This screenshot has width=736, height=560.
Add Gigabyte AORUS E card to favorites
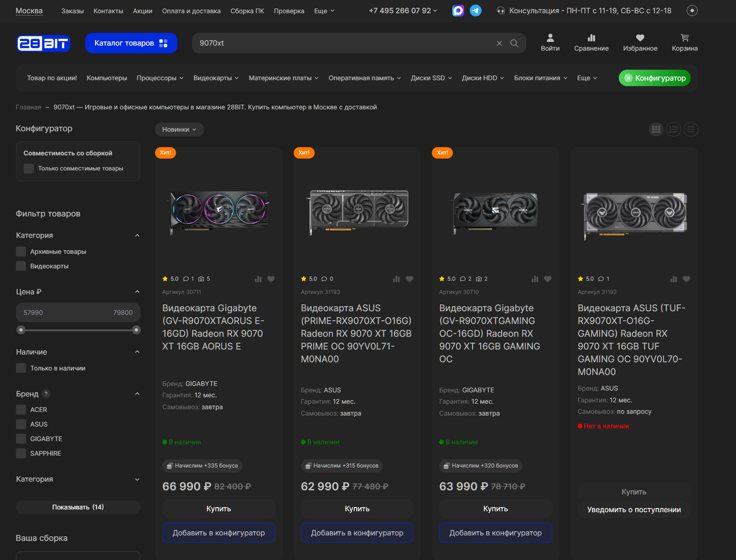click(271, 279)
